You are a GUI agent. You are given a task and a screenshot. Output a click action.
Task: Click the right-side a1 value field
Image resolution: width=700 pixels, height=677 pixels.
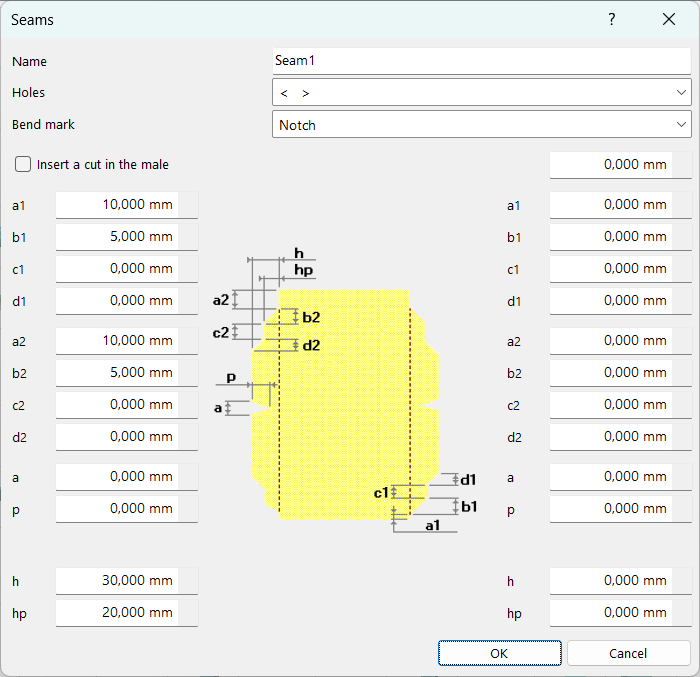[x=611, y=205]
